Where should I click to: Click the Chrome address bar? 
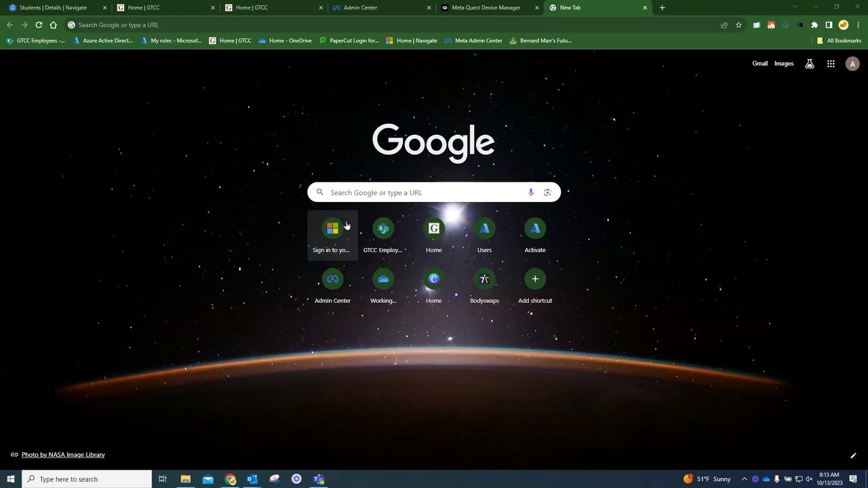(x=391, y=25)
